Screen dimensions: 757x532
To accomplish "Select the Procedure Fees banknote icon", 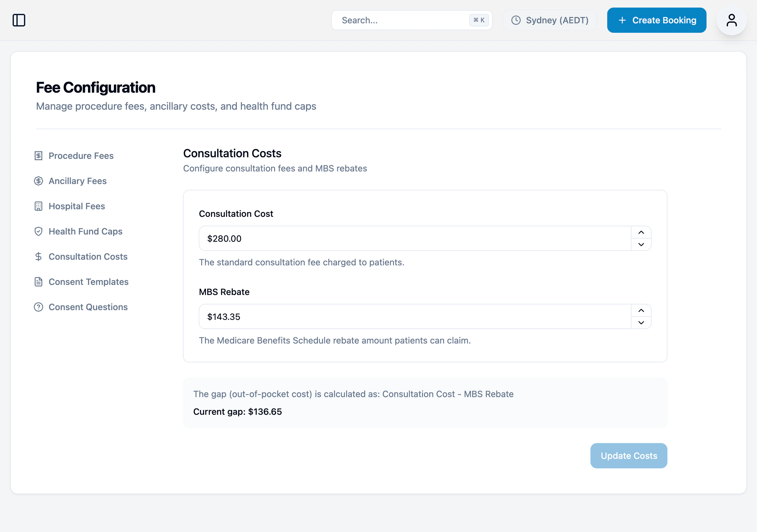I will [x=38, y=155].
